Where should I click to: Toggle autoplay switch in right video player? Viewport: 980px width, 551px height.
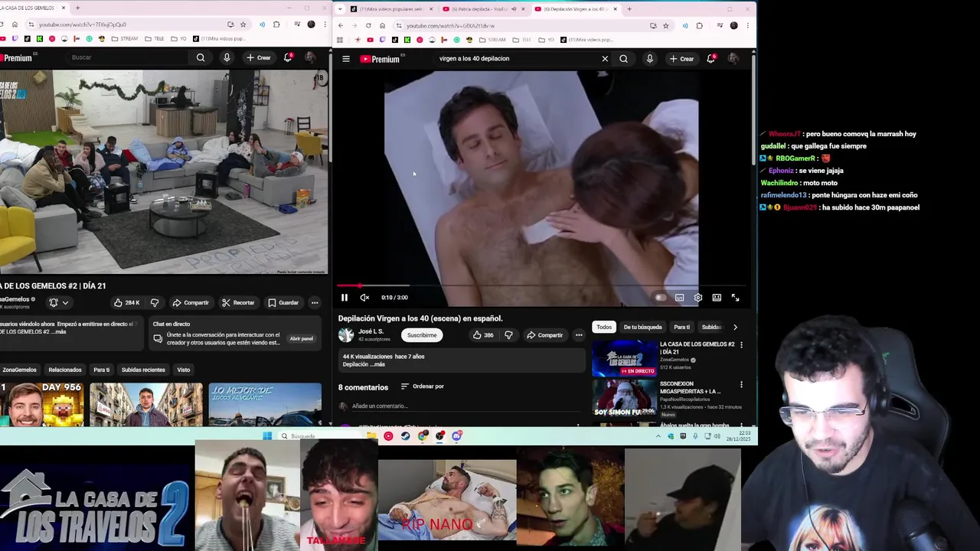(x=660, y=298)
